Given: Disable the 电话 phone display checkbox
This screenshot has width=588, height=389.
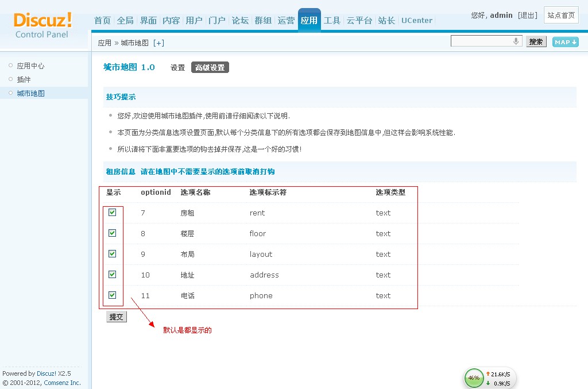Looking at the screenshot, I should (113, 295).
